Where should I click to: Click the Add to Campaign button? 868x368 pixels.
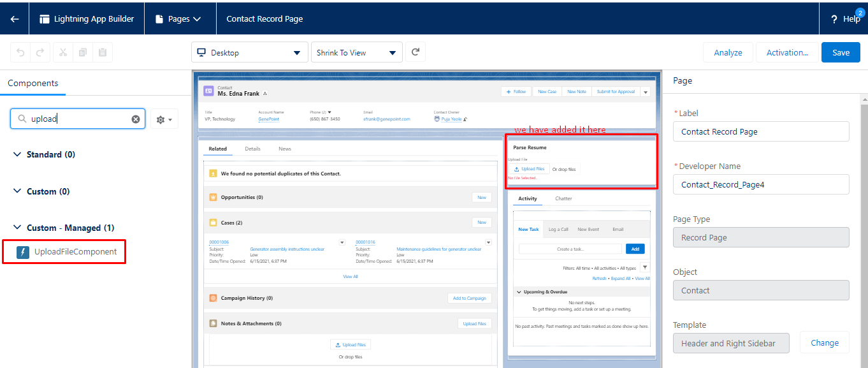(469, 298)
